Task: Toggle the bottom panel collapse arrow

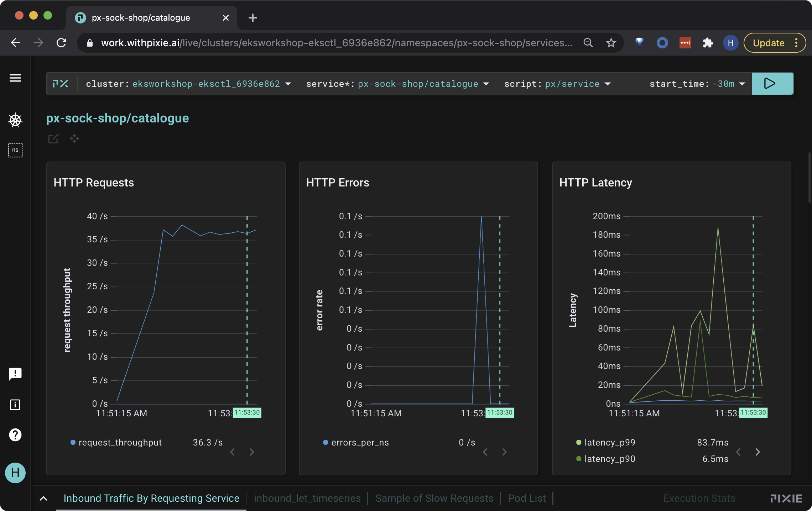Action: pos(44,497)
